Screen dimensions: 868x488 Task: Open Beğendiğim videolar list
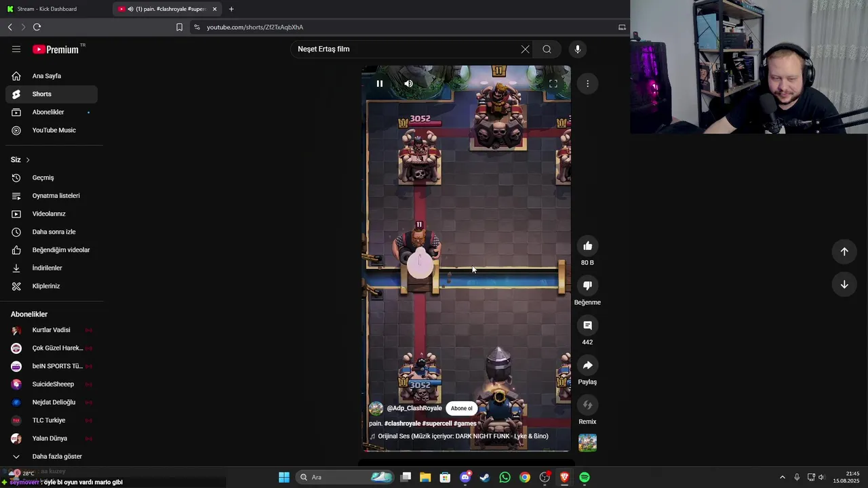coord(52,250)
